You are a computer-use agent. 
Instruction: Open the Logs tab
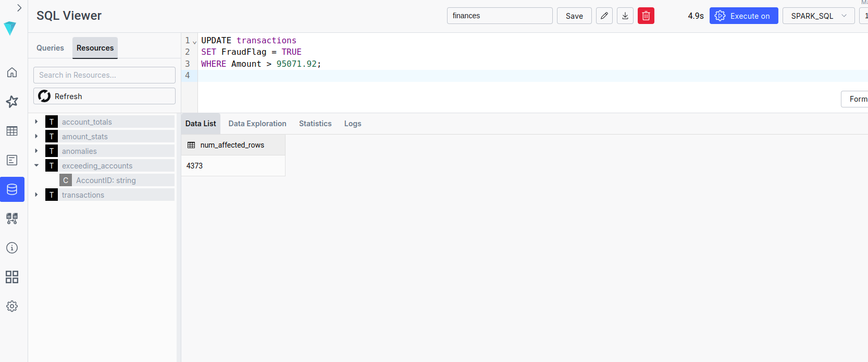click(x=353, y=124)
